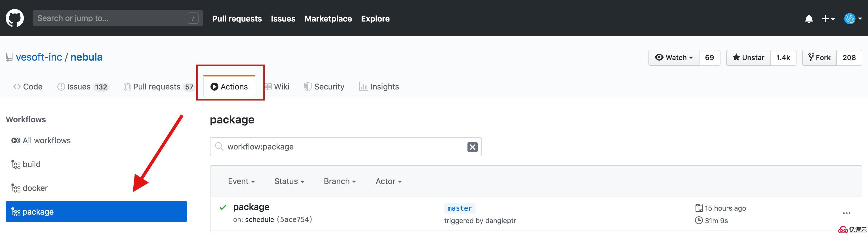Open the vesoft-inc organization link
The image size is (868, 233).
click(x=39, y=57)
